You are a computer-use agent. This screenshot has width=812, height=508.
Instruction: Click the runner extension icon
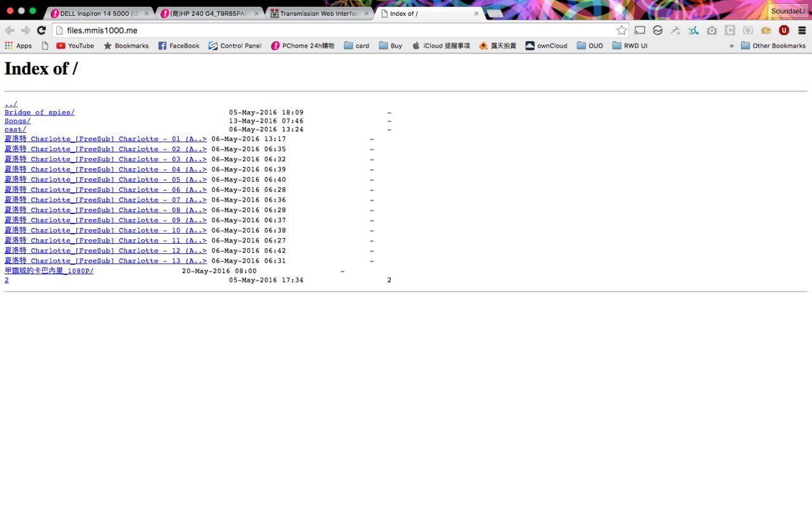[676, 30]
